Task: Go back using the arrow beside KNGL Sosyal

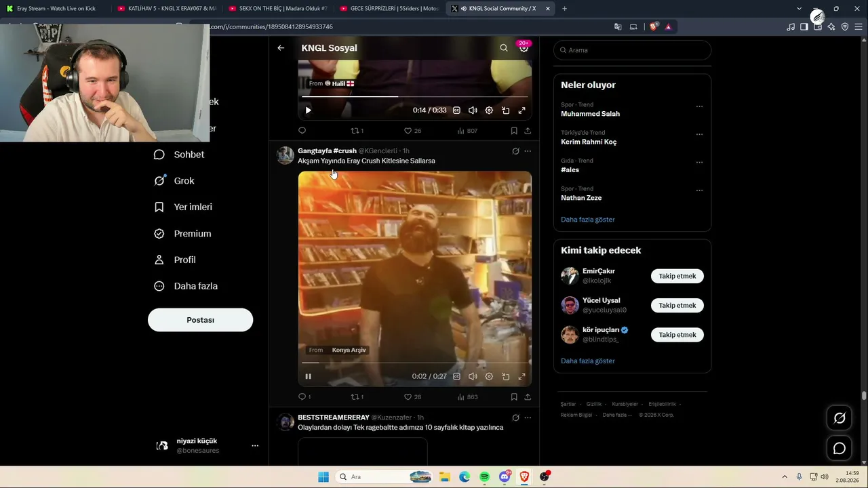Action: (281, 48)
